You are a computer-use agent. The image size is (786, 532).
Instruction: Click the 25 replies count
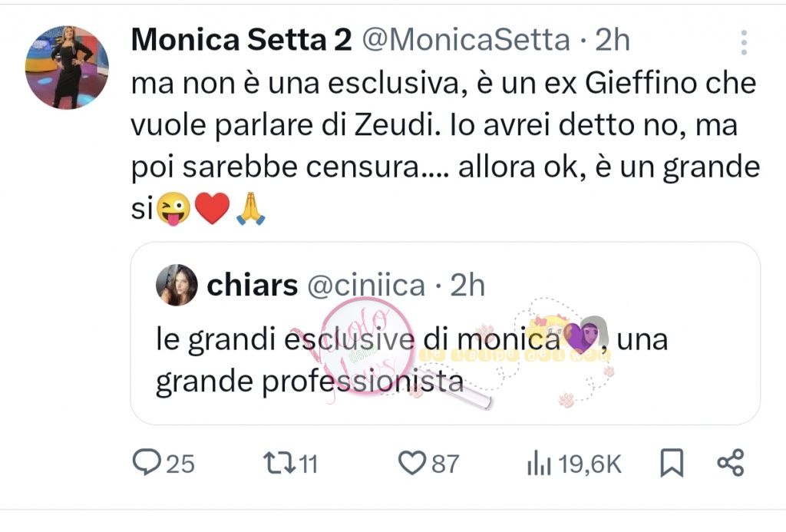180,464
